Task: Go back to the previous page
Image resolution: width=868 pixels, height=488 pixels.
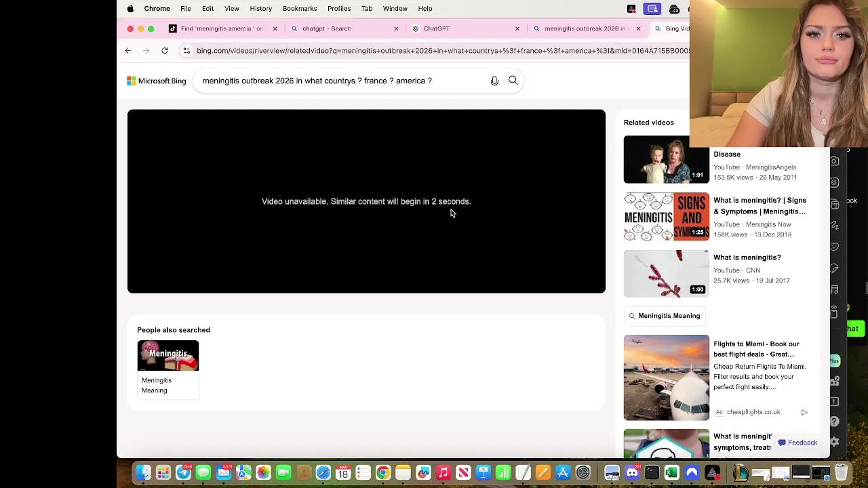Action: [x=127, y=51]
